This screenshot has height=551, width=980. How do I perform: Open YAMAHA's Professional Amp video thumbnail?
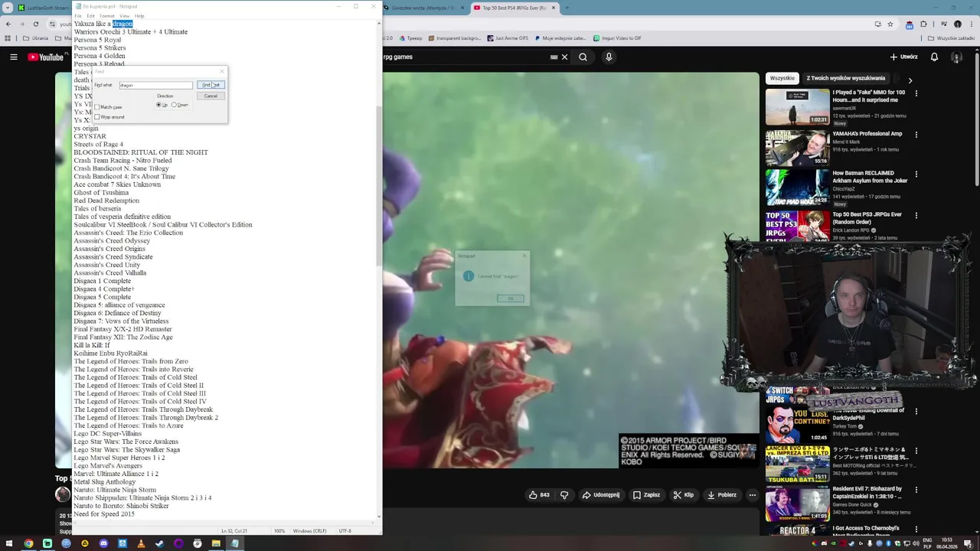[x=797, y=147]
